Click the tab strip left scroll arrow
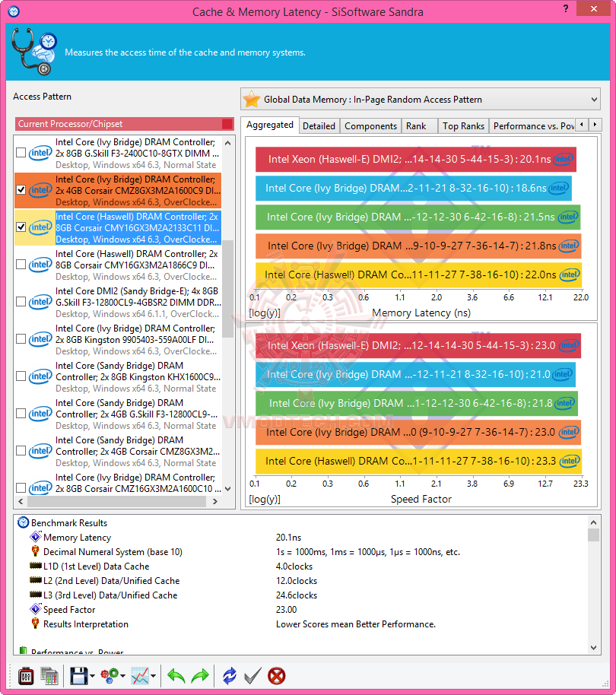616x695 pixels. [581, 125]
